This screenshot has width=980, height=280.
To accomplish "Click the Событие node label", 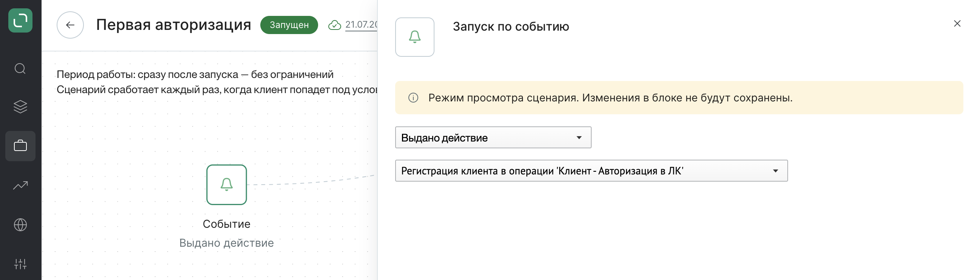I will (x=226, y=224).
